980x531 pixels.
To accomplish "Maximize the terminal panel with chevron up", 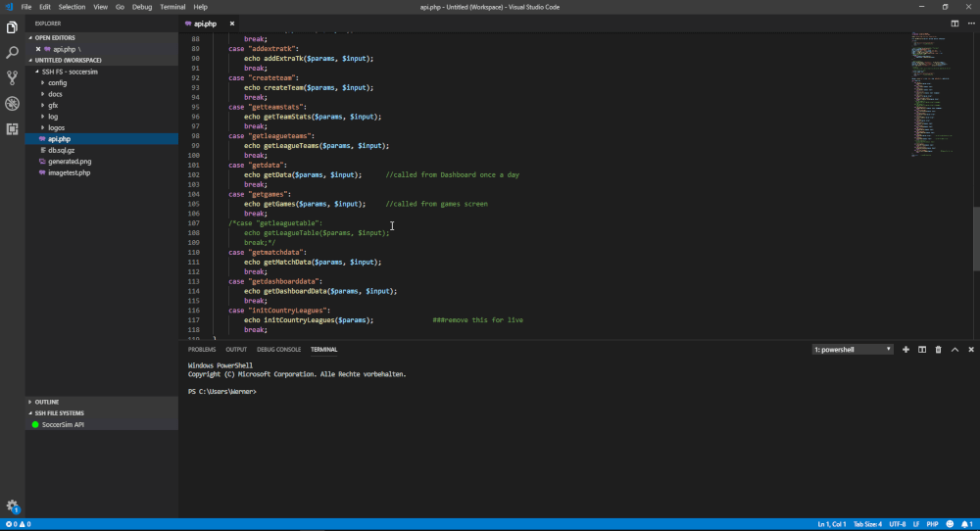I will coord(955,349).
